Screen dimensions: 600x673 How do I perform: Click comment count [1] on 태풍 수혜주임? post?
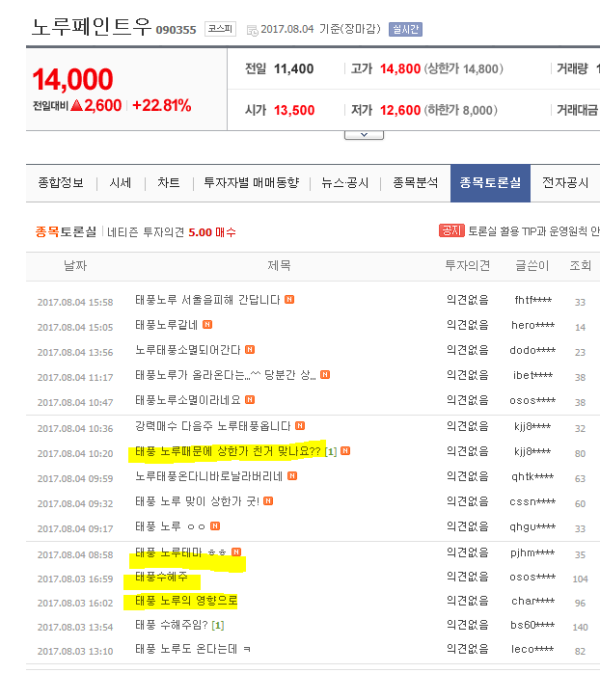pyautogui.click(x=218, y=625)
